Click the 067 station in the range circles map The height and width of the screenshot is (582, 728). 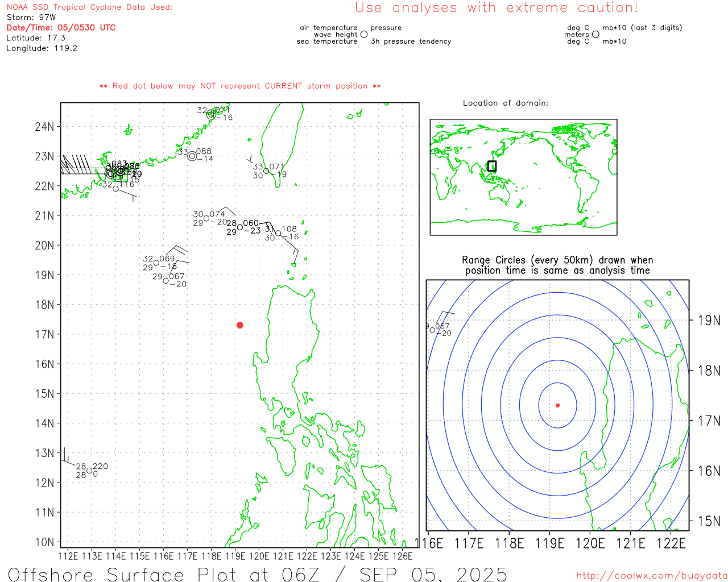click(x=432, y=330)
